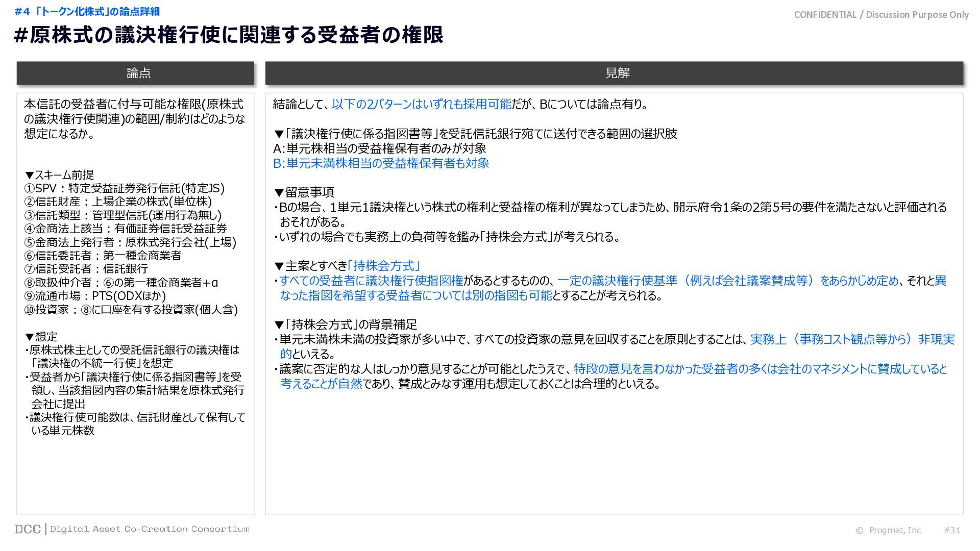The width and height of the screenshot is (980, 551).
Task: Click item ①SPV:特定受益証券発行信託
Action: 124,188
